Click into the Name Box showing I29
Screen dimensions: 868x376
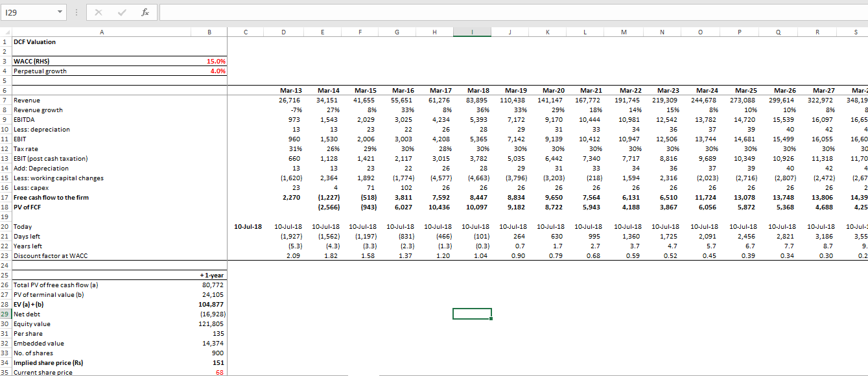point(29,13)
